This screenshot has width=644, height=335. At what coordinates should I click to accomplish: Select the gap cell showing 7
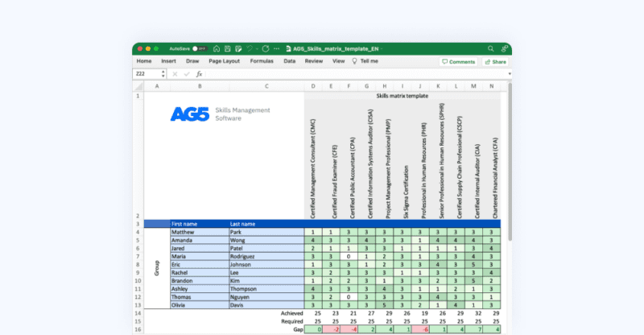[473, 329]
